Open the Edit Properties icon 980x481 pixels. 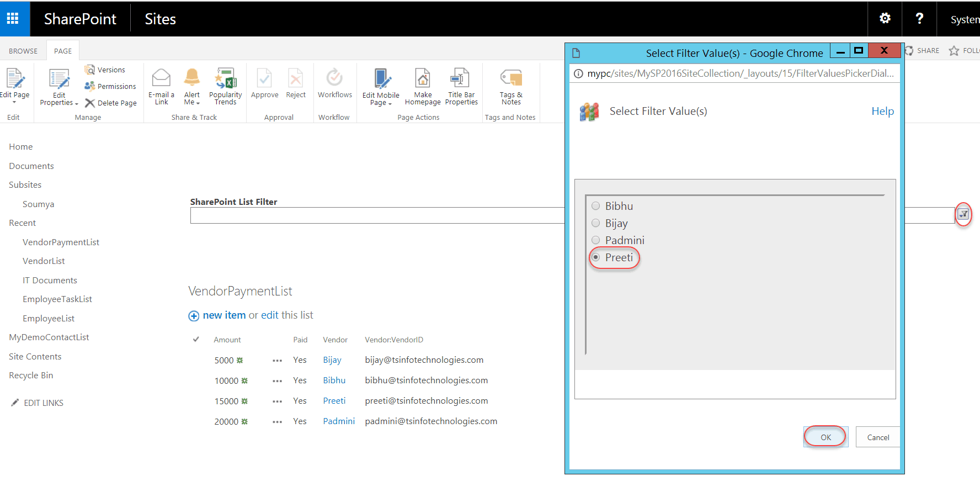click(x=59, y=79)
